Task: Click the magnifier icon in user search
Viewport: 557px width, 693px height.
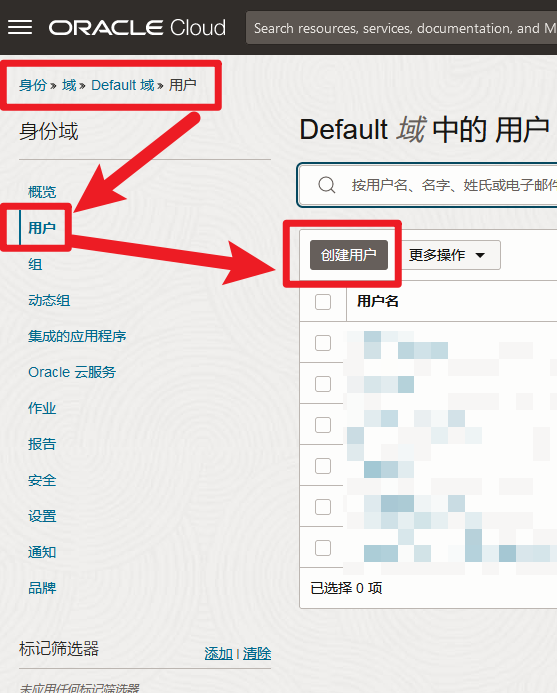Action: 327,185
